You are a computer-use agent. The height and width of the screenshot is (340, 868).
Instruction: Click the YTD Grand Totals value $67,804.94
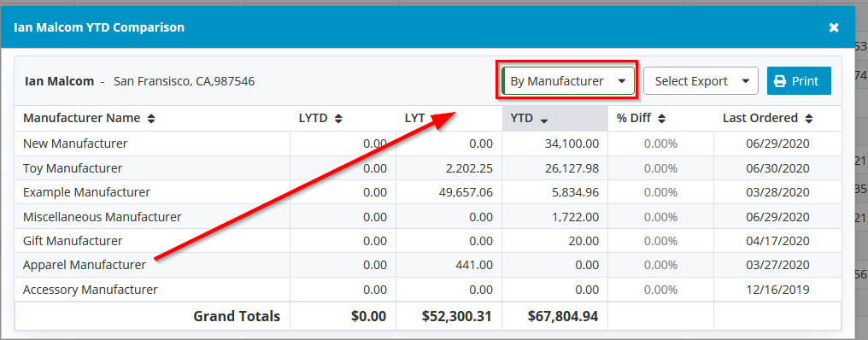[x=563, y=317]
